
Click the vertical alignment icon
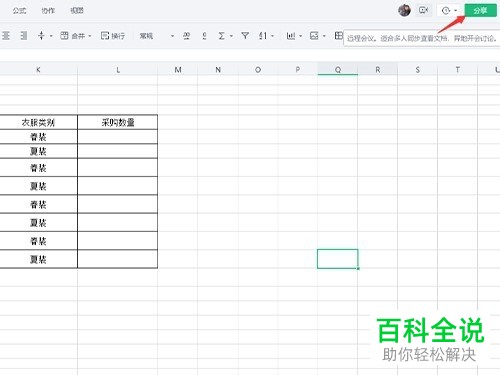click(x=41, y=35)
